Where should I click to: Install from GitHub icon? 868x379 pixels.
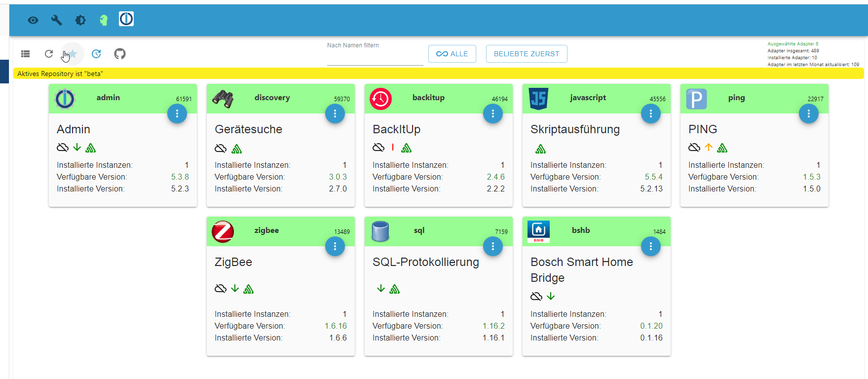tap(120, 54)
